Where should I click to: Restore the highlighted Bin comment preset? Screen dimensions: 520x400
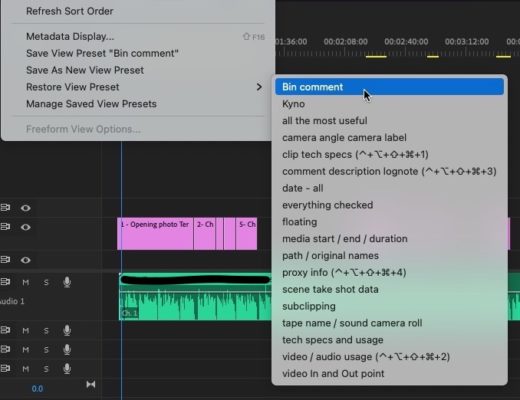click(389, 87)
